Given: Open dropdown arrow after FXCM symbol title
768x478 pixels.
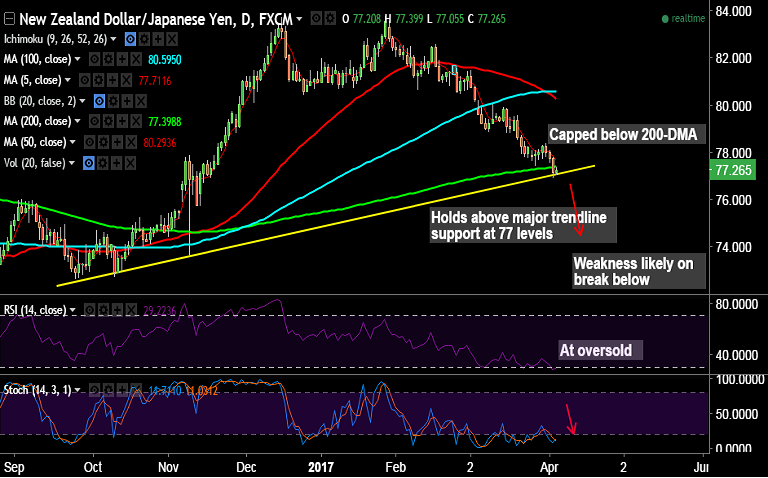Looking at the screenshot, I should (x=299, y=20).
